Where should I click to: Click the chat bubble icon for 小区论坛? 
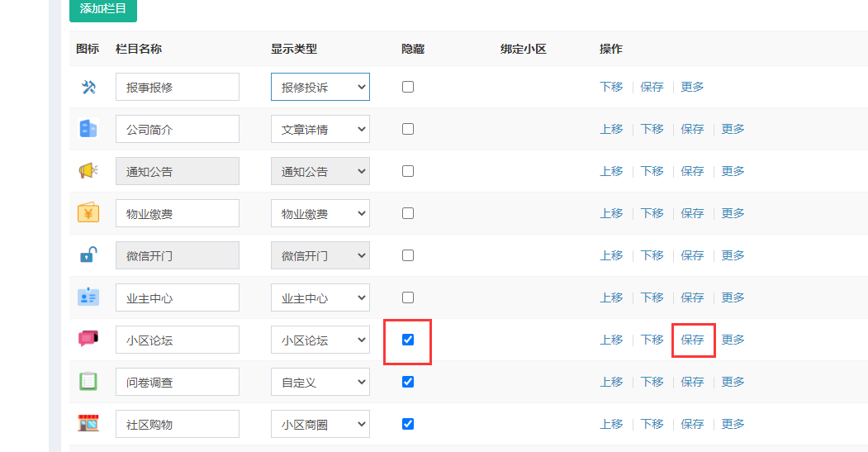88,339
